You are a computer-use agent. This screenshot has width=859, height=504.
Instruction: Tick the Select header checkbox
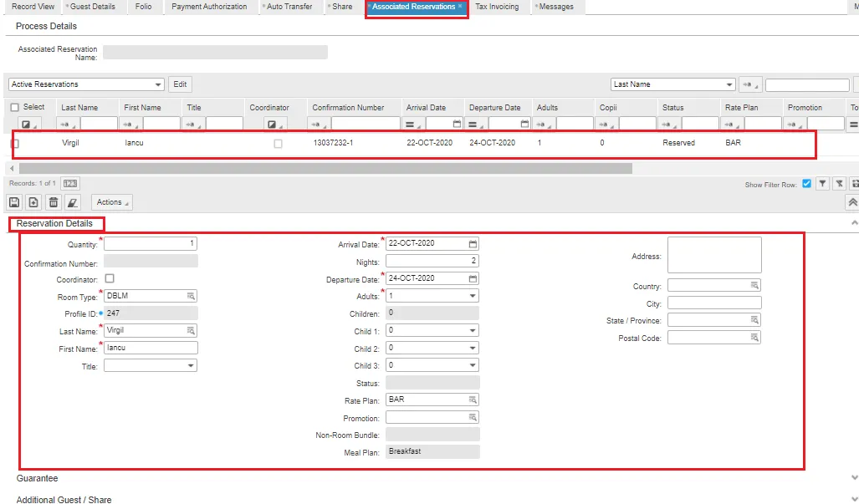point(15,107)
